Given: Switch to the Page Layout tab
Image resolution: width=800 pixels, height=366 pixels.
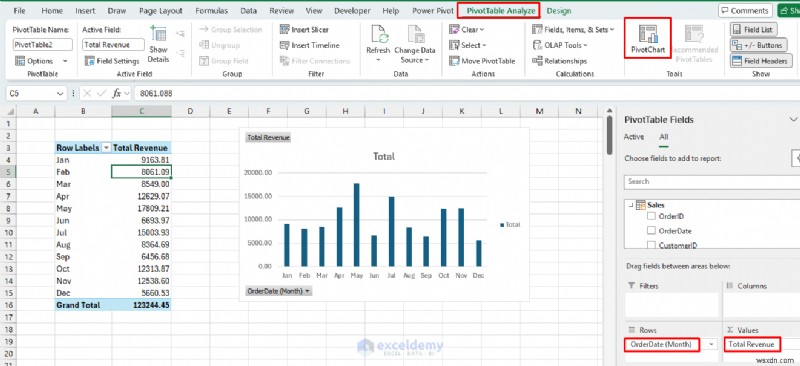Looking at the screenshot, I should pos(161,11).
